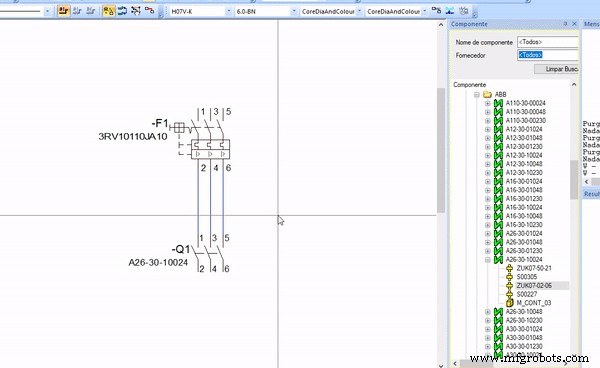Click the blue circular arrows refresh icon
The height and width of the screenshot is (368, 600).
(x=122, y=11)
